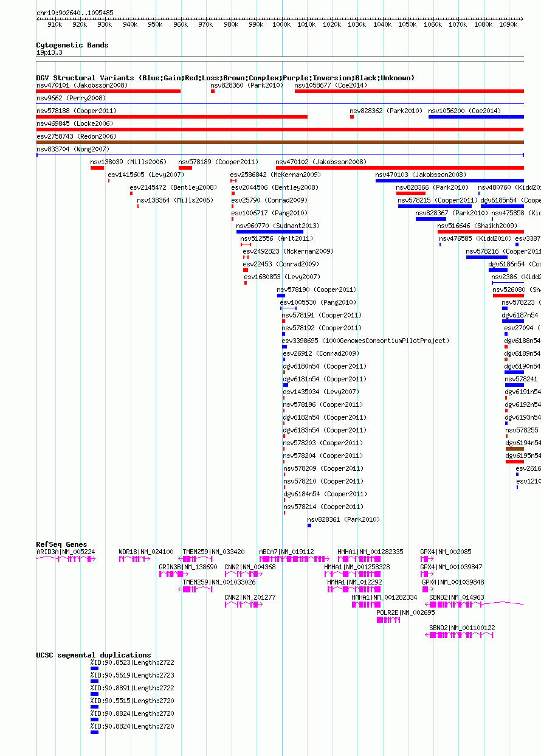Select nsv828366 (Park2010) variant label
Screen dimensions: 541x756
click(x=433, y=187)
